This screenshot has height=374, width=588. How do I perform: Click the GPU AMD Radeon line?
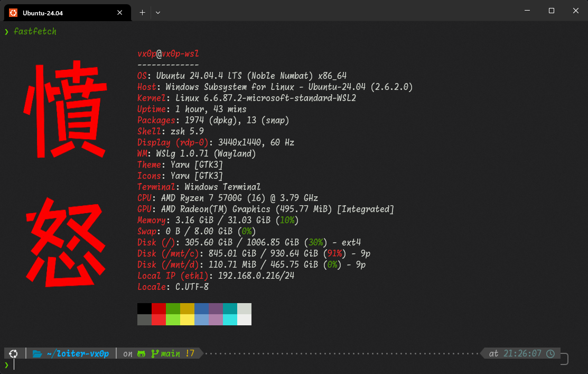click(266, 209)
